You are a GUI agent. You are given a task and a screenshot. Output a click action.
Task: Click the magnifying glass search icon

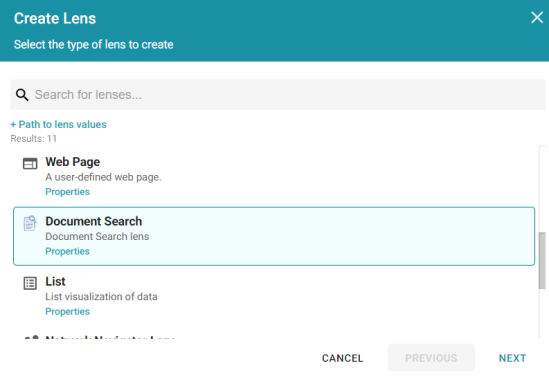tap(22, 95)
